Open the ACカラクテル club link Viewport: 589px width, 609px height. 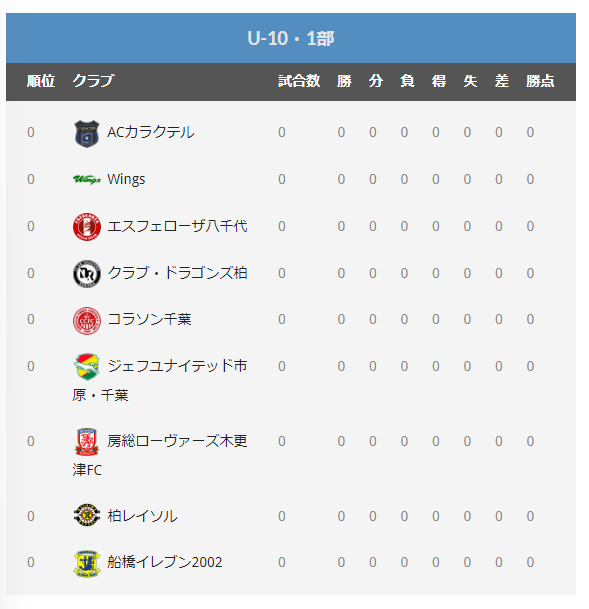click(151, 132)
